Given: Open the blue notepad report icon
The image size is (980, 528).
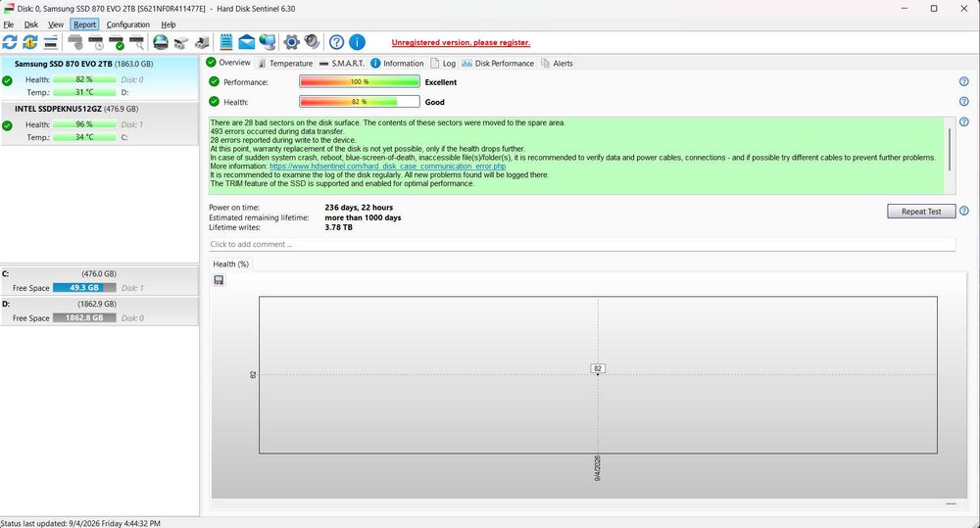Looking at the screenshot, I should point(226,42).
